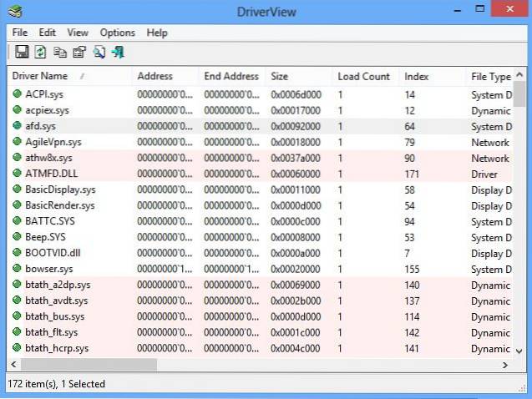The width and height of the screenshot is (532, 399).
Task: Select the btath_hcrp.sys row
Action: click(57, 348)
